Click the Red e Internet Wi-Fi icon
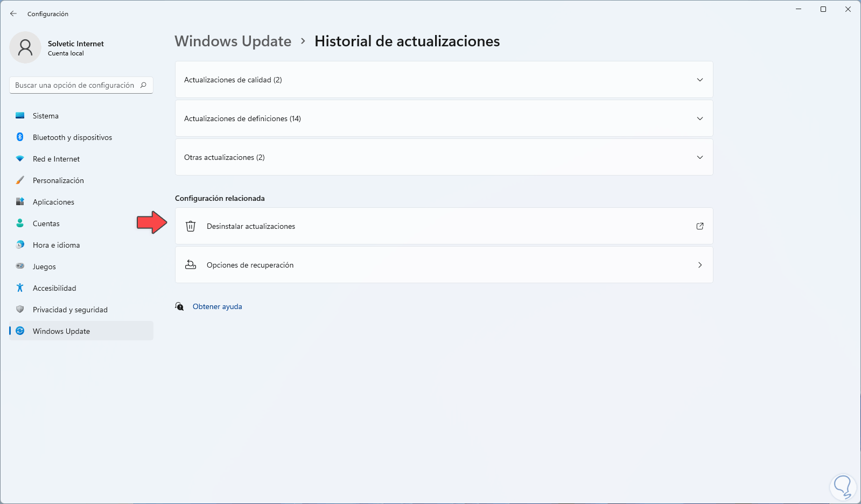Screen dimensions: 861x504 20,159
